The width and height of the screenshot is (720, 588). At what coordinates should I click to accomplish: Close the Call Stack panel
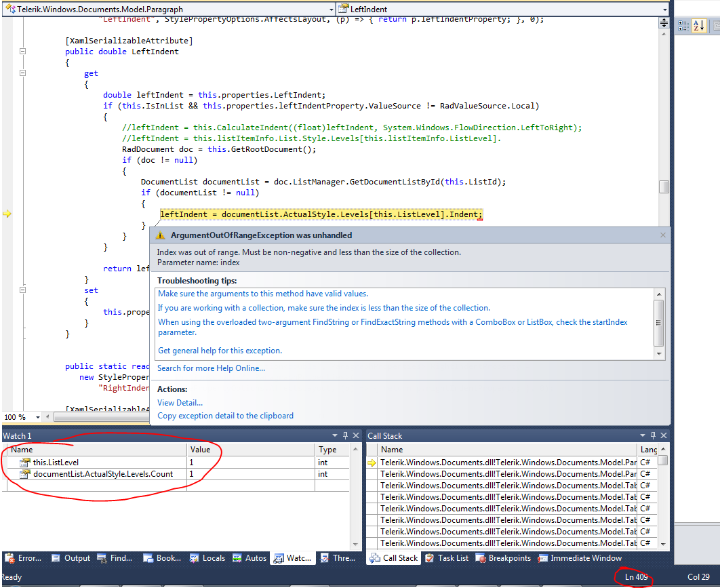pos(664,435)
